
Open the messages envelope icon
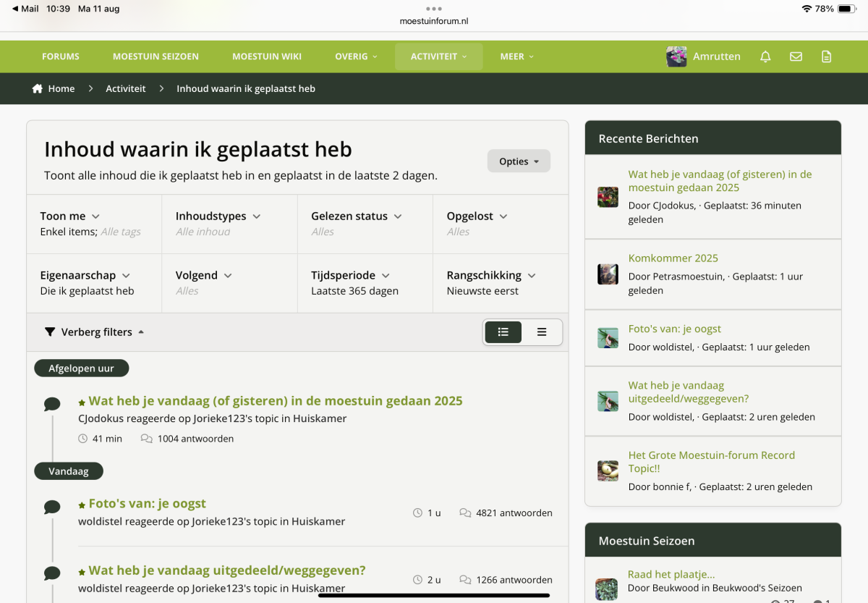(796, 56)
